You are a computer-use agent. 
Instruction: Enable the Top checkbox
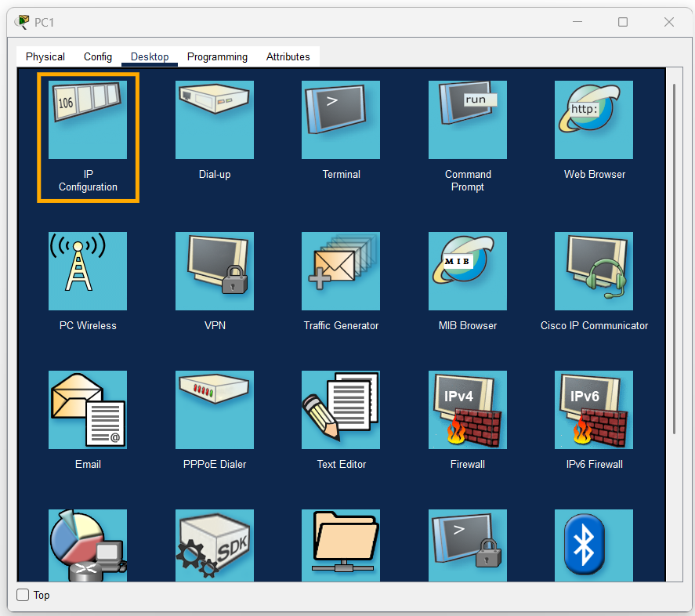24,595
